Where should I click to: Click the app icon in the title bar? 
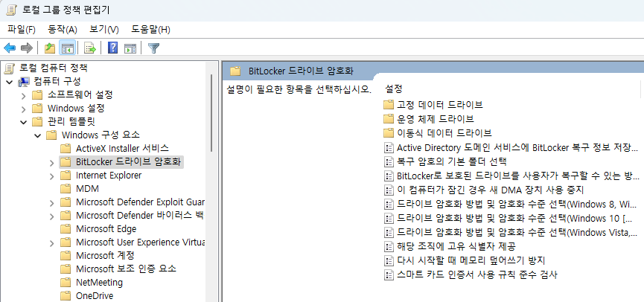[12, 10]
